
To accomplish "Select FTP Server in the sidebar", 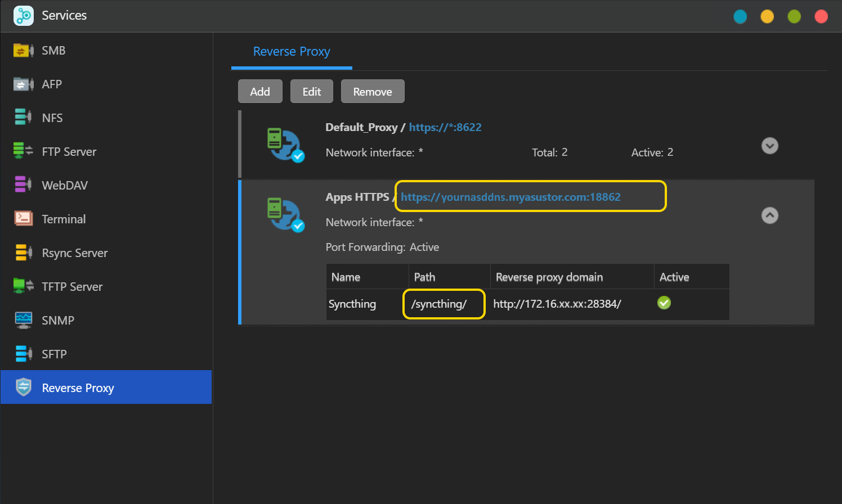I will tap(106, 152).
